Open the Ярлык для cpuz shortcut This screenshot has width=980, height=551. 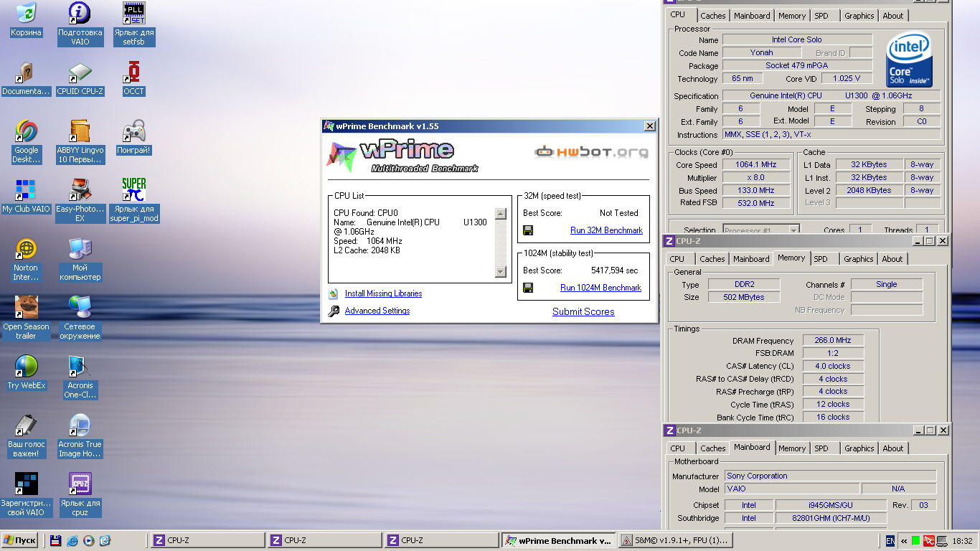tap(80, 484)
